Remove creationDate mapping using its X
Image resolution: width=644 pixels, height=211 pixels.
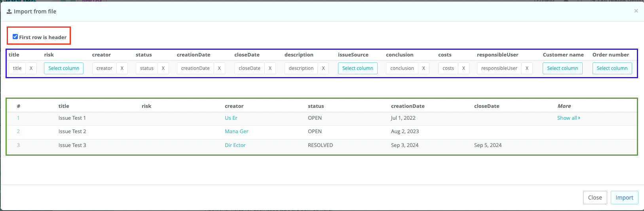point(219,68)
